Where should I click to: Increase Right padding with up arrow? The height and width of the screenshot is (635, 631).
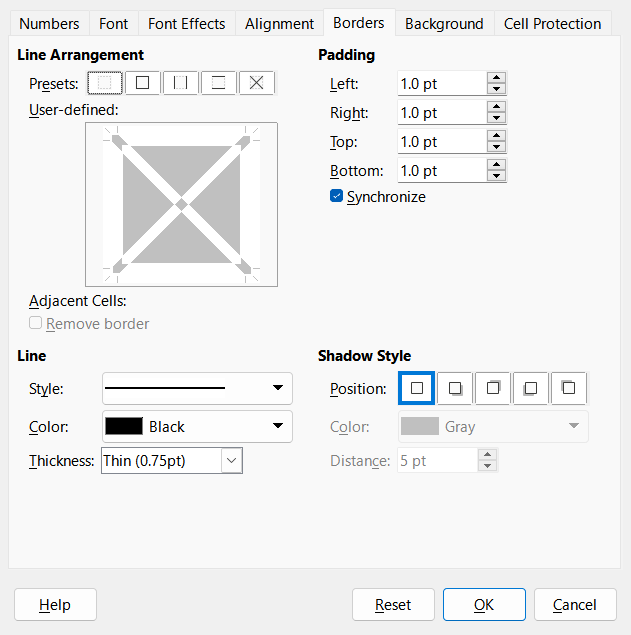(x=497, y=107)
